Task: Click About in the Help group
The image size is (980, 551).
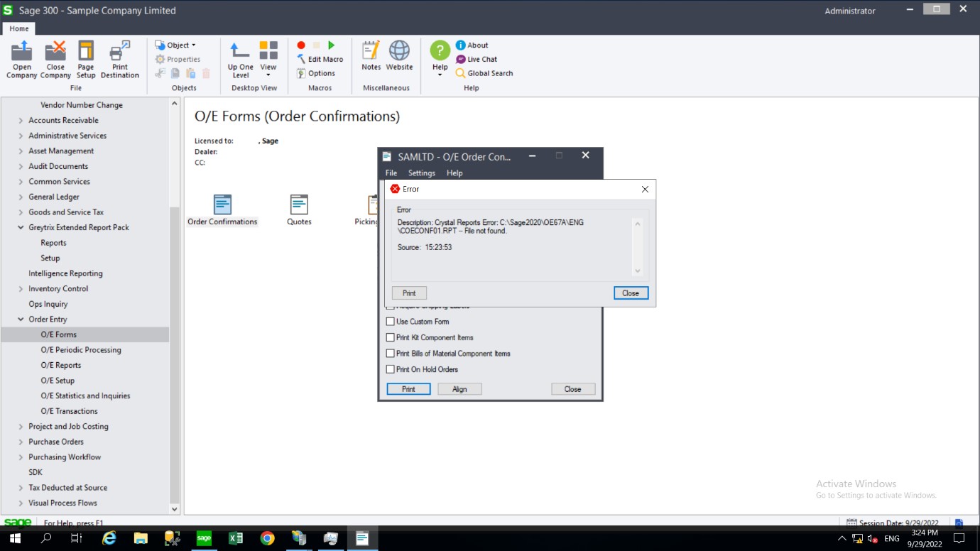Action: click(472, 45)
